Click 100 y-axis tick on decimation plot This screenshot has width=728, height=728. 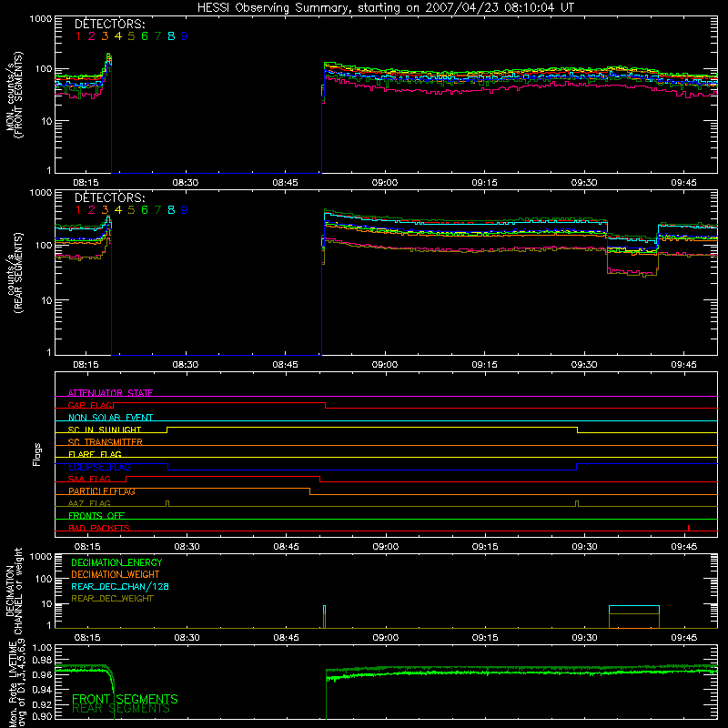pyautogui.click(x=45, y=579)
